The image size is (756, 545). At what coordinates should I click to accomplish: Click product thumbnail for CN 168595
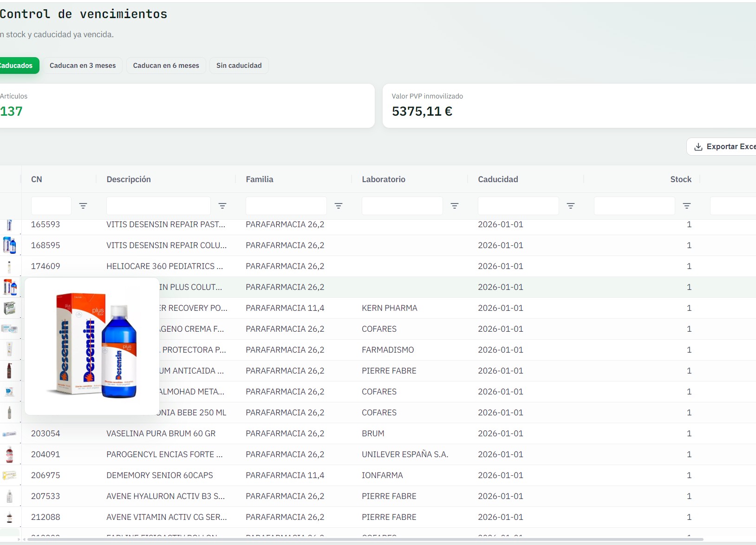9,245
